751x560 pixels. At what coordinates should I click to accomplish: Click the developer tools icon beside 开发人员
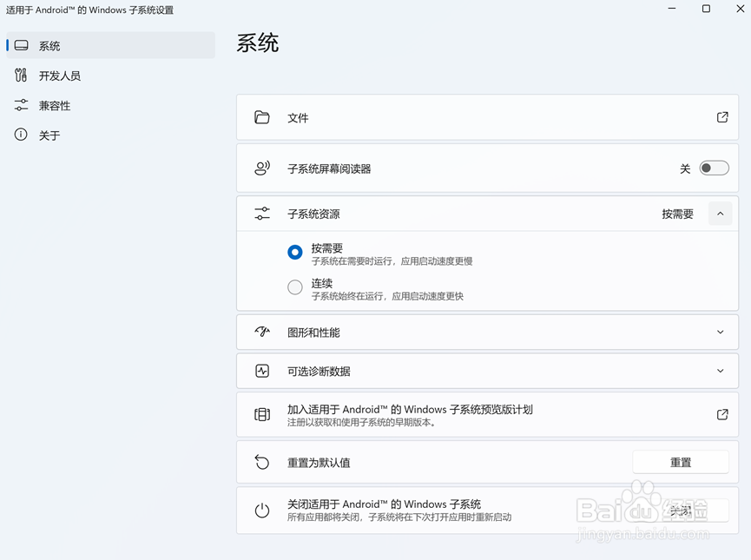21,76
